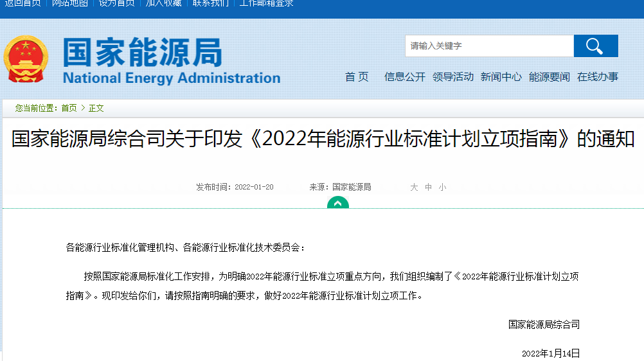Go to 领导活动 section
This screenshot has width=644, height=361.
click(452, 77)
